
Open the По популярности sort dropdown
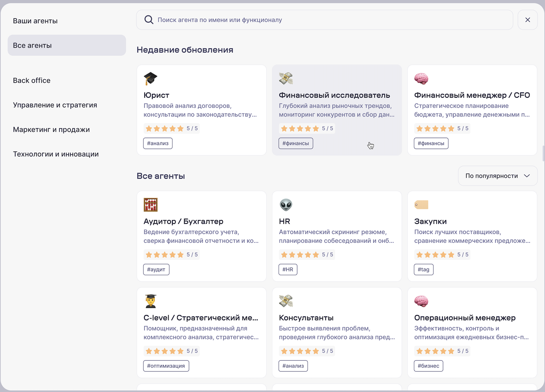click(491, 176)
